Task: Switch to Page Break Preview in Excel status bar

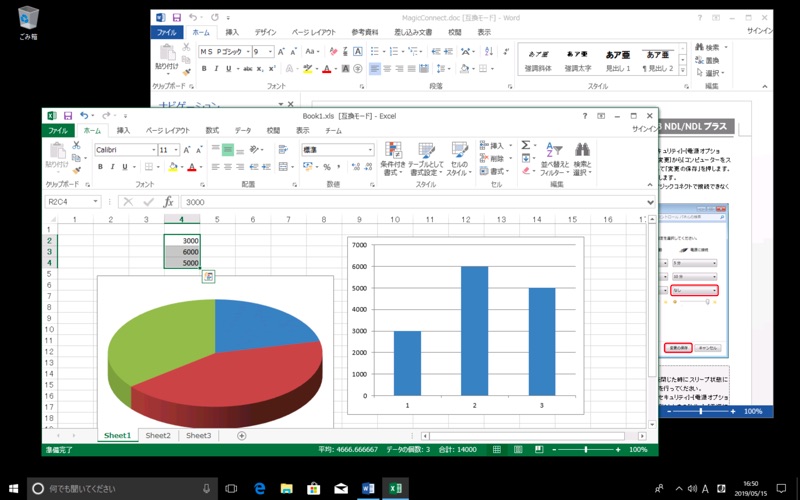Action: [539, 449]
